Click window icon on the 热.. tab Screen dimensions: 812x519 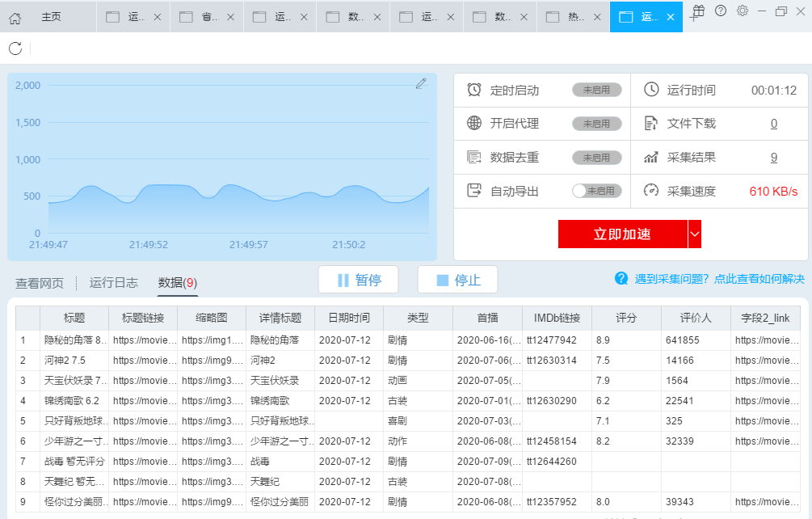553,17
